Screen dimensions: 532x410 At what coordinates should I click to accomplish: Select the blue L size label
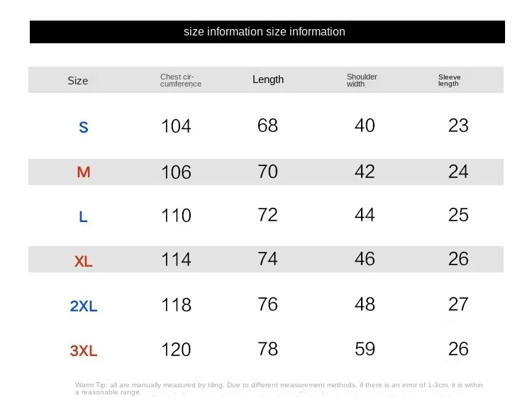coord(83,217)
